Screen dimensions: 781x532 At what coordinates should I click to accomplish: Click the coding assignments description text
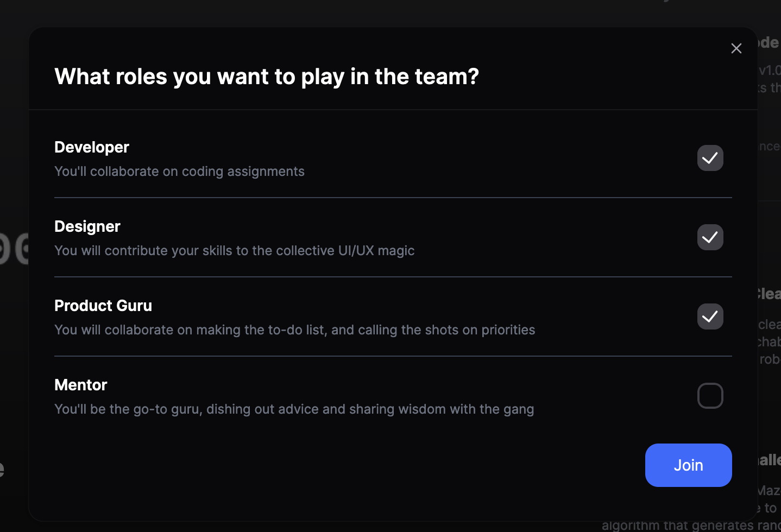tap(179, 172)
